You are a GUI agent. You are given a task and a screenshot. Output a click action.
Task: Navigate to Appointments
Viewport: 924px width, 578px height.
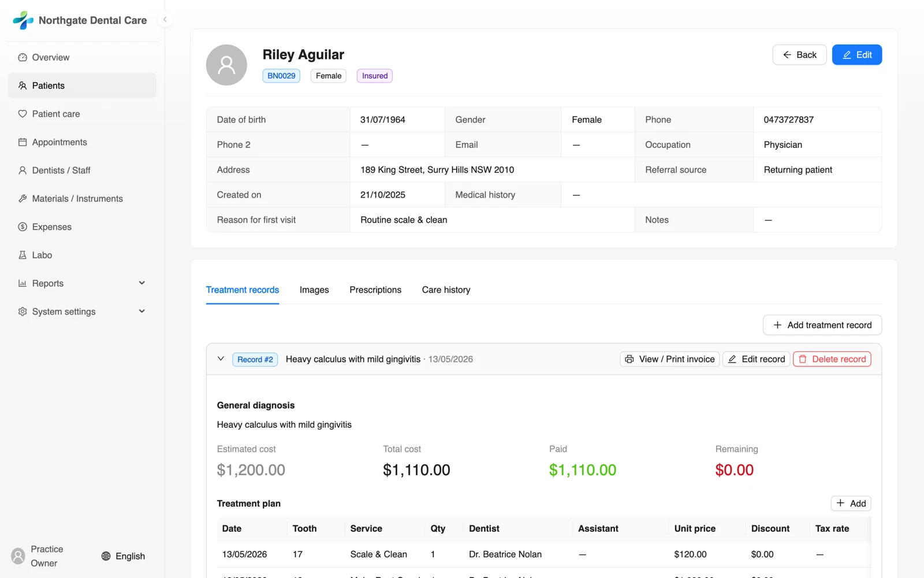click(x=82, y=142)
